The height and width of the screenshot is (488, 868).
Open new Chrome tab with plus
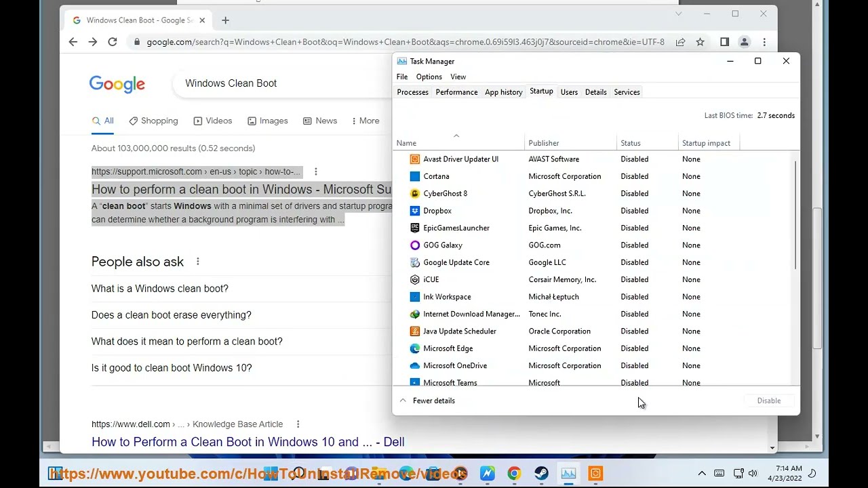225,20
